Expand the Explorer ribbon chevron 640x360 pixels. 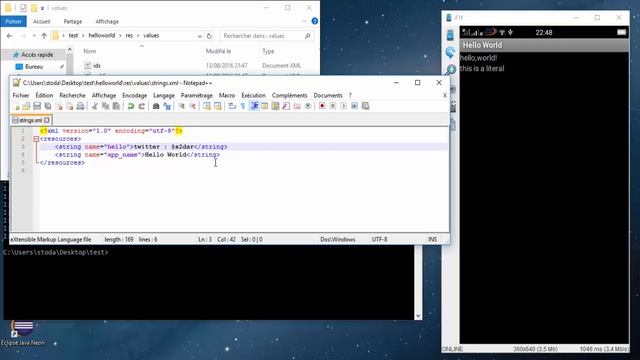pyautogui.click(x=304, y=21)
